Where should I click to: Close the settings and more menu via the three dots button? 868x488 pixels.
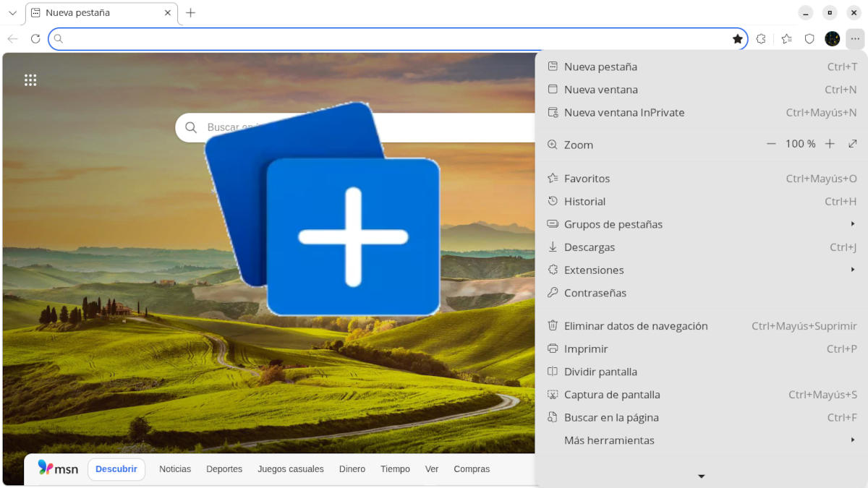855,39
